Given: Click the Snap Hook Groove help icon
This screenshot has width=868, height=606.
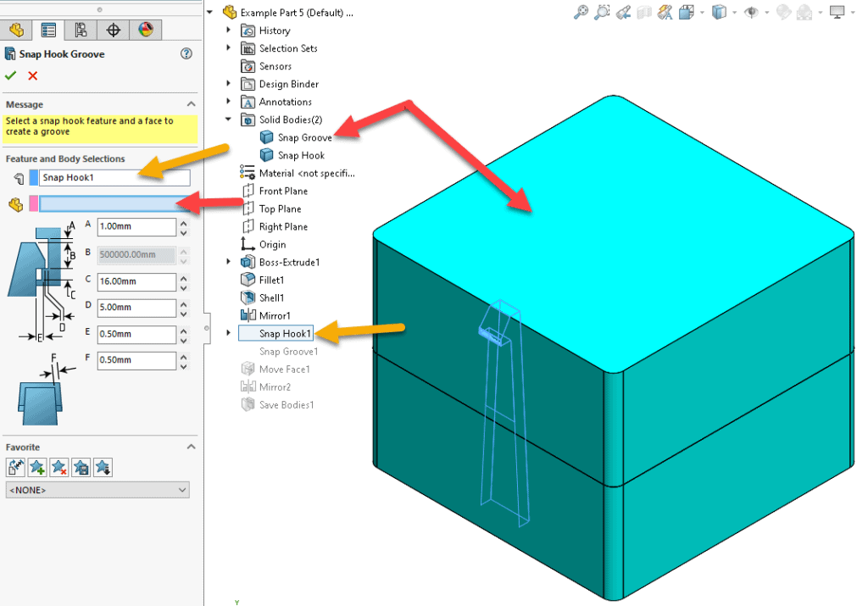Looking at the screenshot, I should click(x=186, y=54).
